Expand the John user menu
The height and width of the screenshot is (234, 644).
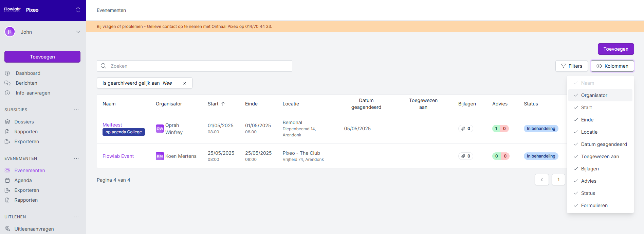(78, 32)
